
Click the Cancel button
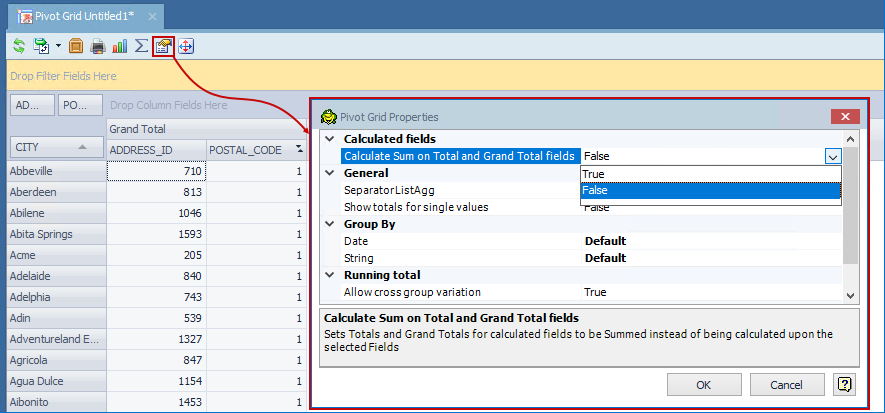tap(786, 385)
